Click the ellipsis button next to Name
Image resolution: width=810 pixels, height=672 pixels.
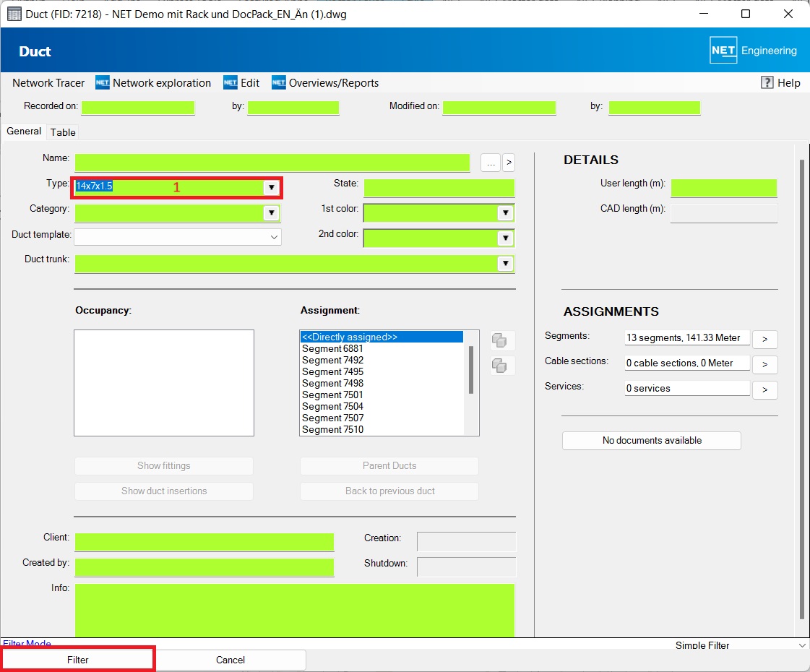pos(491,163)
